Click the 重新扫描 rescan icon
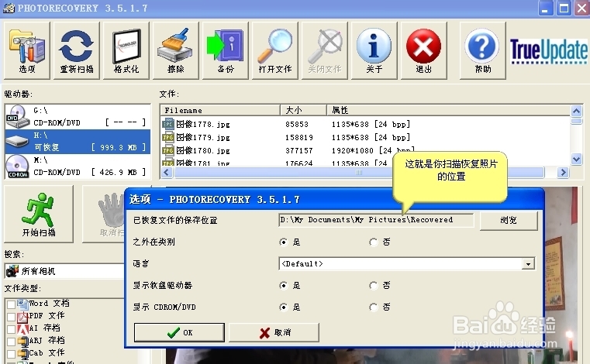 77,50
